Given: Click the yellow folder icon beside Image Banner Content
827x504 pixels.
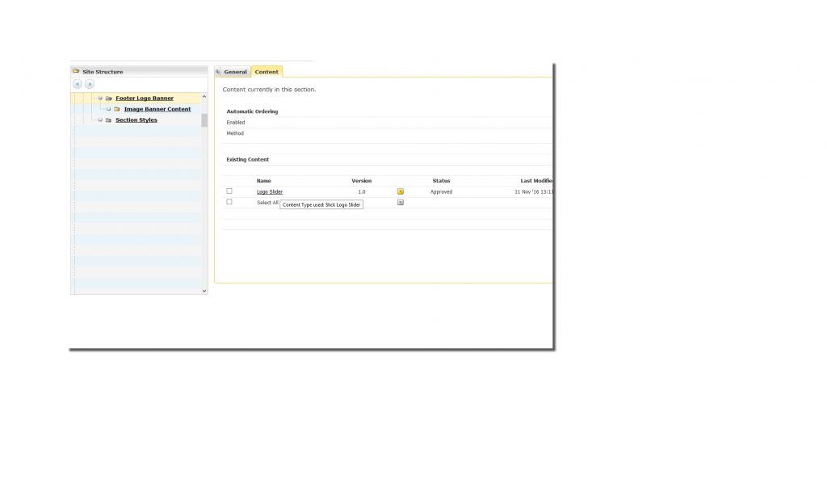Looking at the screenshot, I should coord(117,109).
